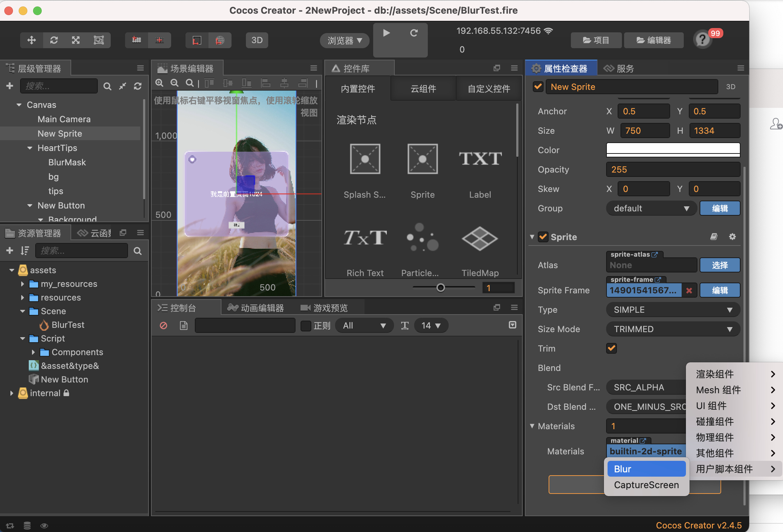The image size is (783, 532).
Task: Disable the Sprite component checkbox
Action: 543,237
